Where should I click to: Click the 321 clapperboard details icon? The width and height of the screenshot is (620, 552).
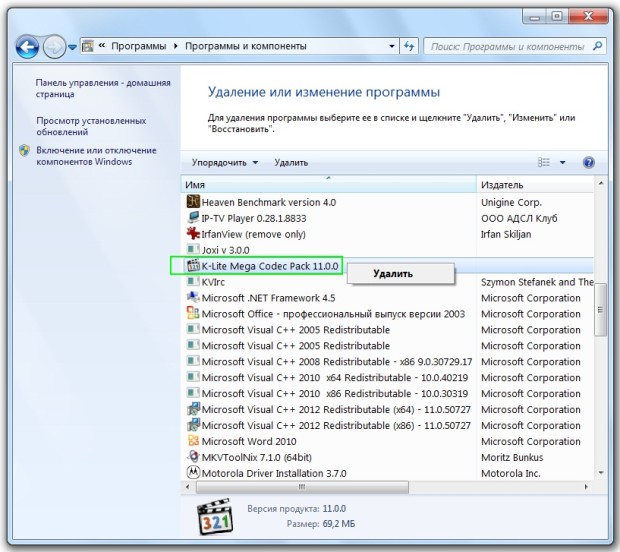215,516
